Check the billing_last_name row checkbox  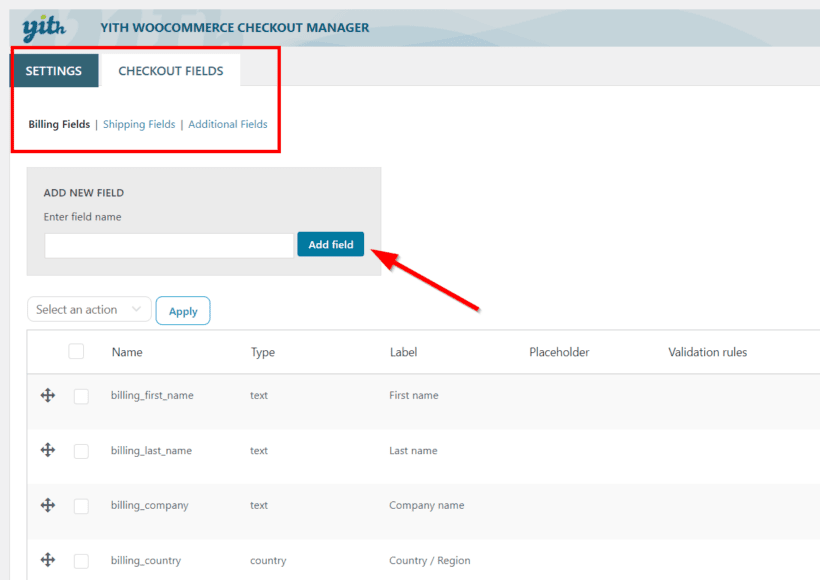[81, 450]
